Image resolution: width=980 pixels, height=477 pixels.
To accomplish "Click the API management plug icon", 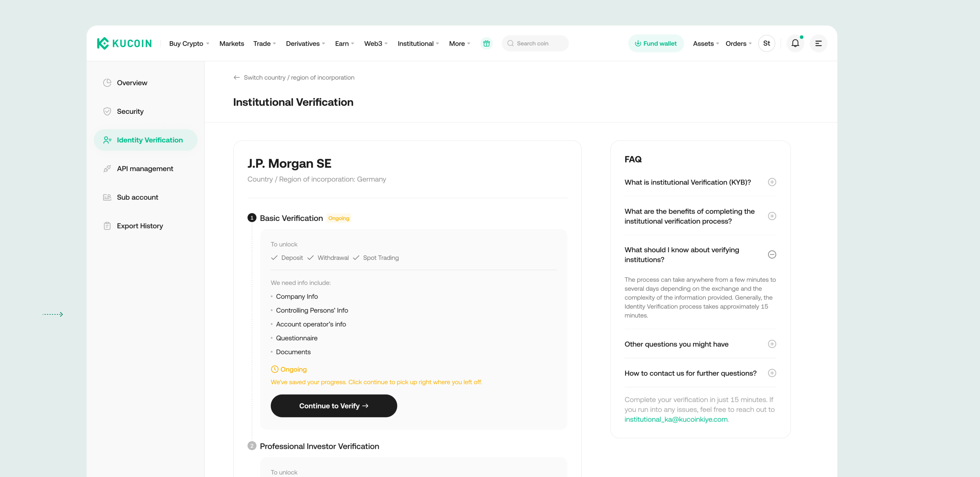I will (107, 168).
